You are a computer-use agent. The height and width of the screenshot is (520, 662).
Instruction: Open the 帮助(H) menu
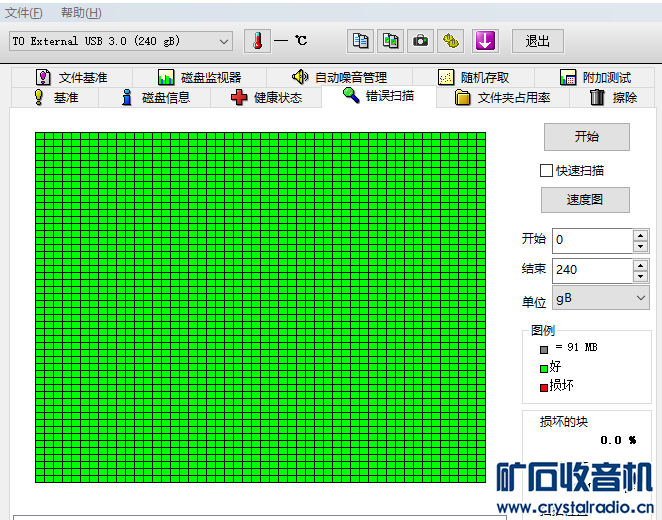click(81, 13)
